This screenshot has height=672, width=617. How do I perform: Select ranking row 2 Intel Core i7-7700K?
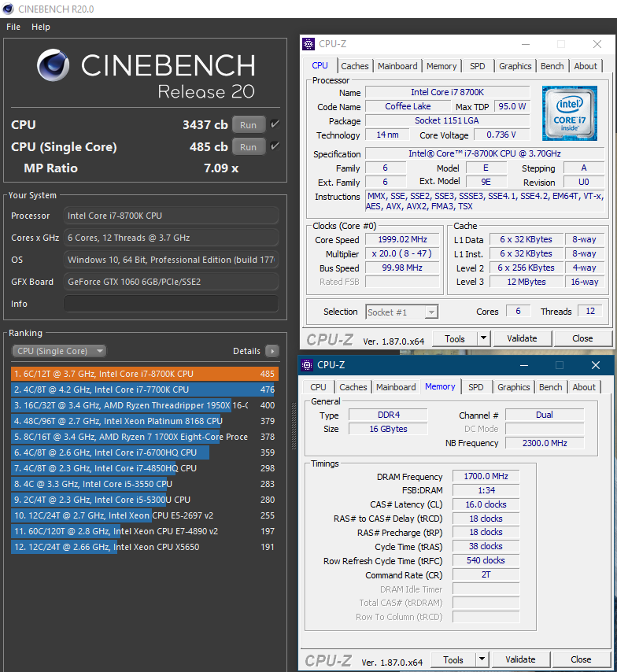click(x=145, y=390)
